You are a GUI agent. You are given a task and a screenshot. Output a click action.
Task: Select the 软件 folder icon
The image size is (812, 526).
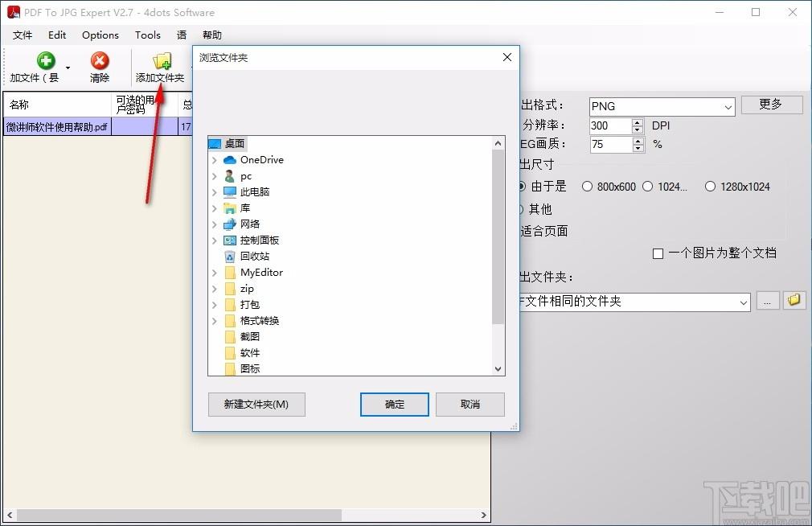click(231, 353)
